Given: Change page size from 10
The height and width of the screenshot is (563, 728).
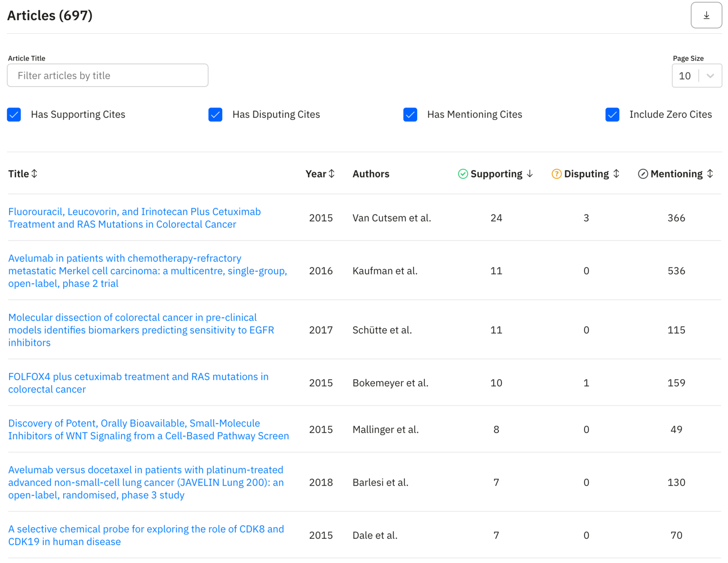Looking at the screenshot, I should point(697,76).
